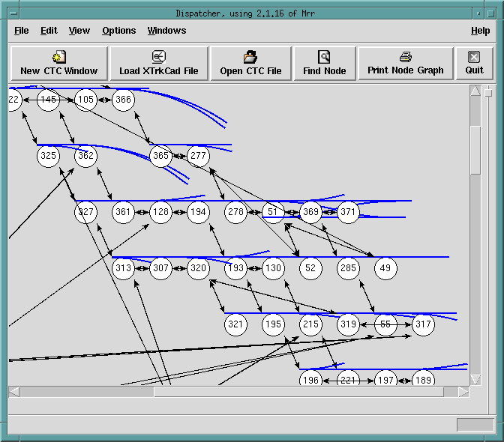Open the Help menu

[480, 31]
